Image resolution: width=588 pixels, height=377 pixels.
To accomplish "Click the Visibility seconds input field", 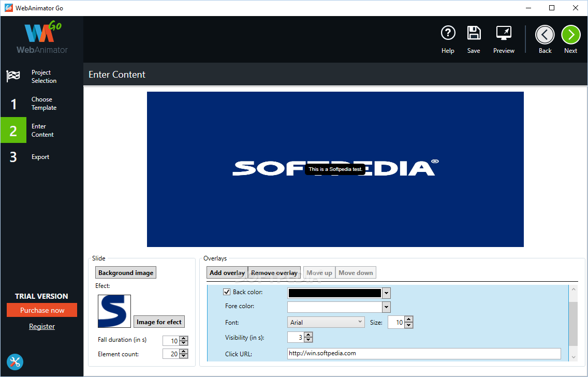I will pos(296,337).
